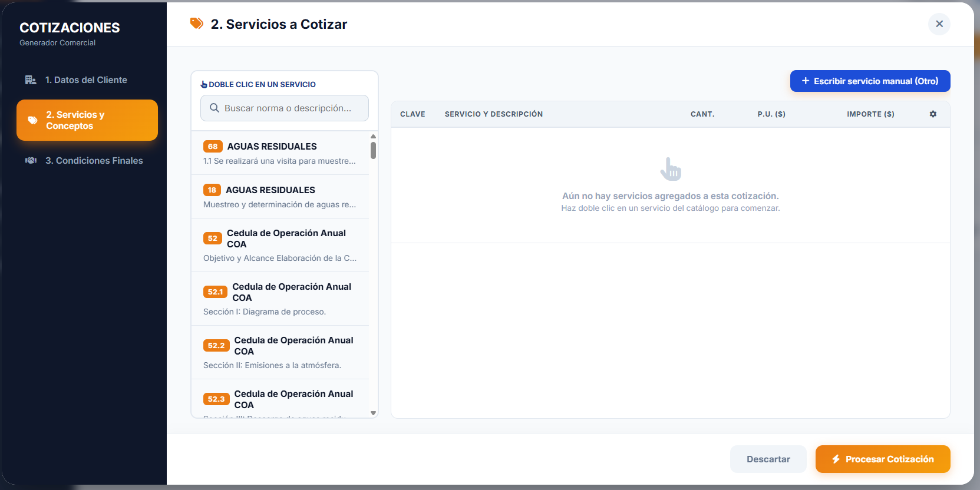Screen dimensions: 980x490
Task: Click the Descartar button
Action: click(x=768, y=459)
